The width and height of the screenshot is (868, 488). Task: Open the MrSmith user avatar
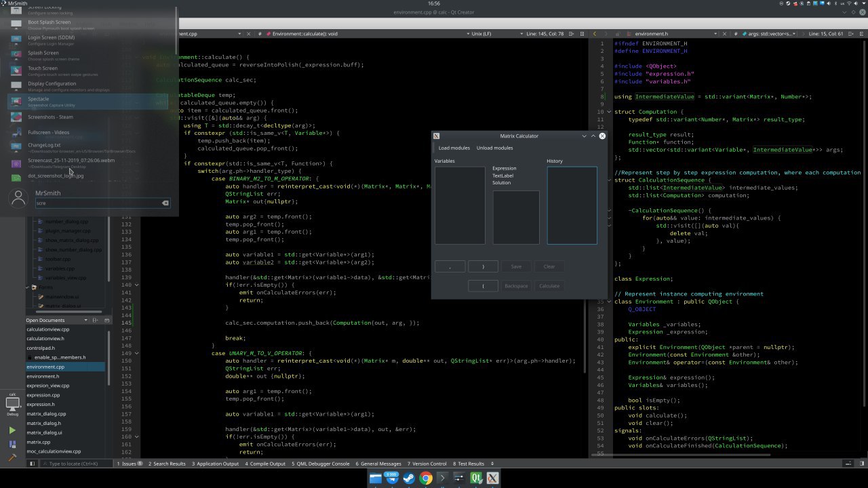[18, 197]
